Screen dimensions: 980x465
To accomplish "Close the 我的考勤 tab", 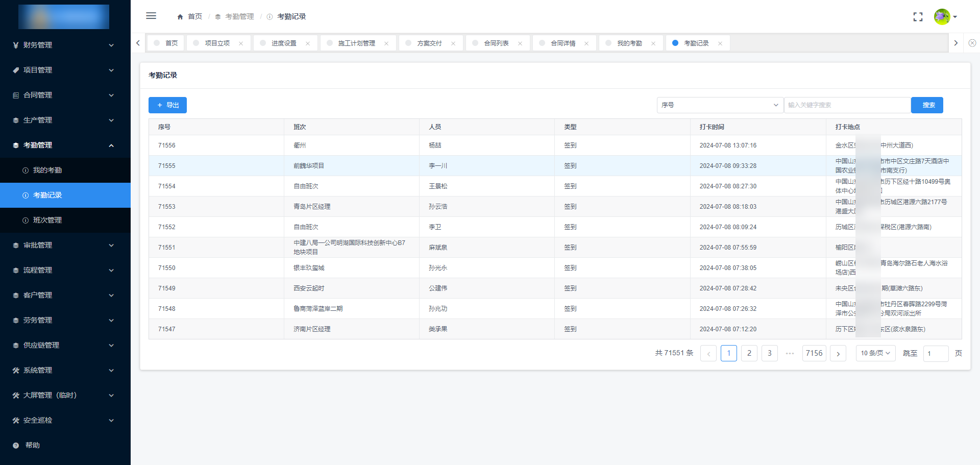I will (653, 43).
